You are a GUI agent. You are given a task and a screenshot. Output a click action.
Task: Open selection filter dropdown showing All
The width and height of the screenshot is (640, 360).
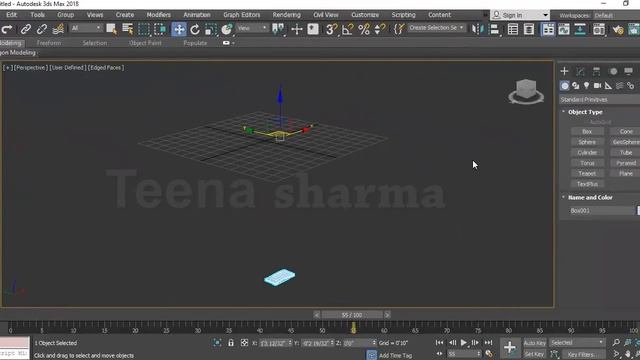(x=86, y=28)
